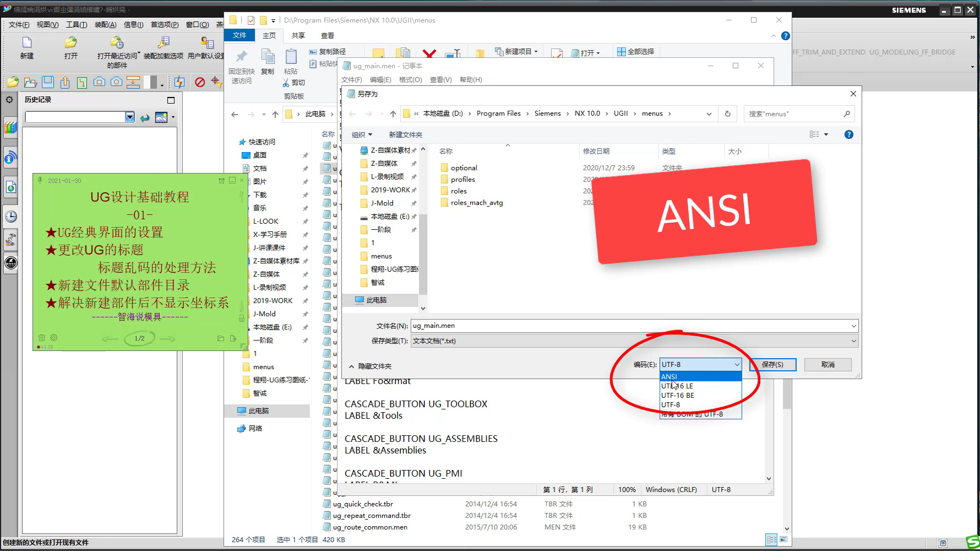Collapse folders via 隐藏文件夹 chevron
Image resolution: width=980 pixels, height=551 pixels.
tap(351, 366)
